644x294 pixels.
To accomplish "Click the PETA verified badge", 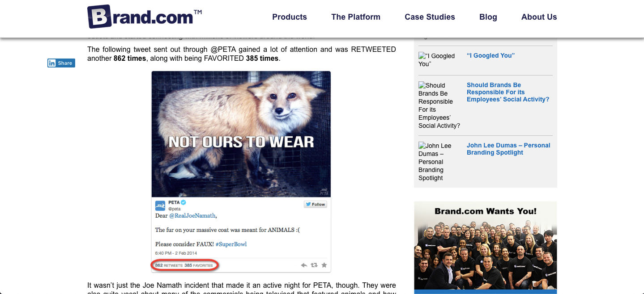I will pyautogui.click(x=183, y=202).
